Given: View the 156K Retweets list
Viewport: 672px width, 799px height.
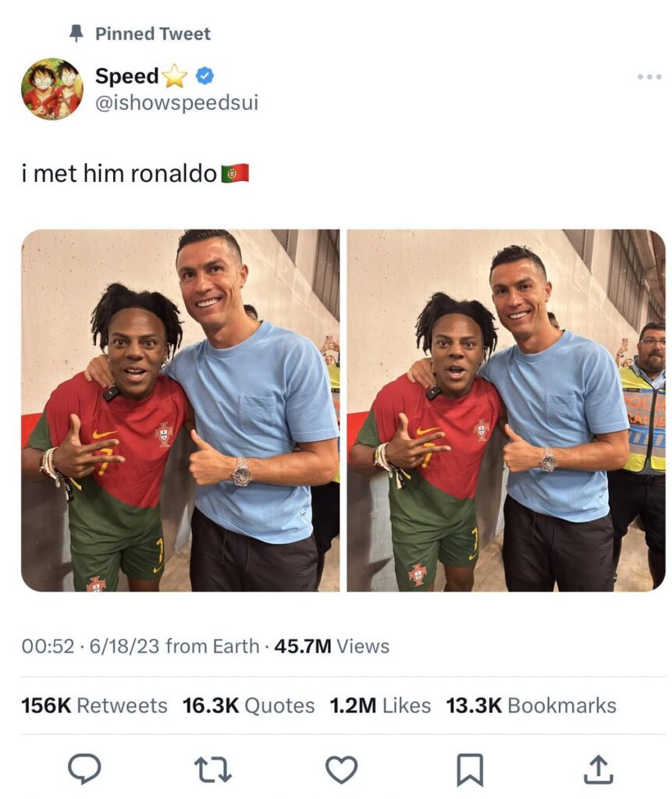Looking at the screenshot, I should pyautogui.click(x=94, y=705).
